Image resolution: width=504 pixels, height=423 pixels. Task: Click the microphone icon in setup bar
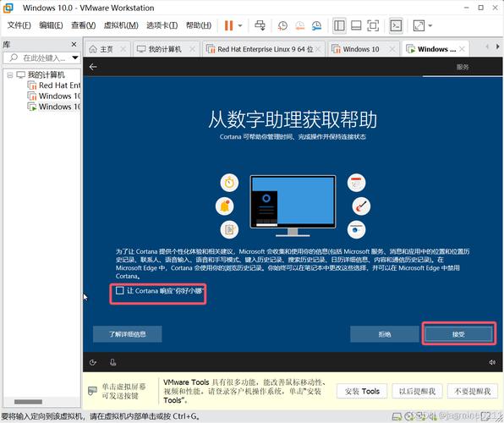click(112, 363)
